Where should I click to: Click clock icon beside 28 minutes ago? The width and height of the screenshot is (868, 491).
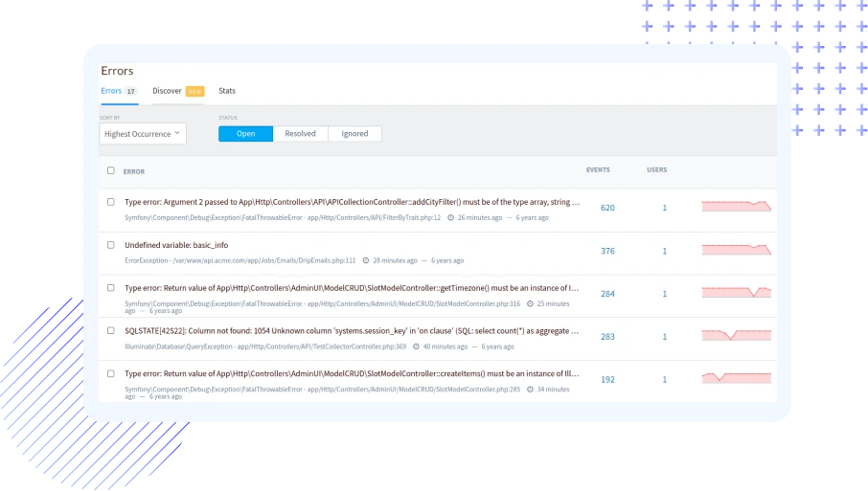[x=366, y=260]
